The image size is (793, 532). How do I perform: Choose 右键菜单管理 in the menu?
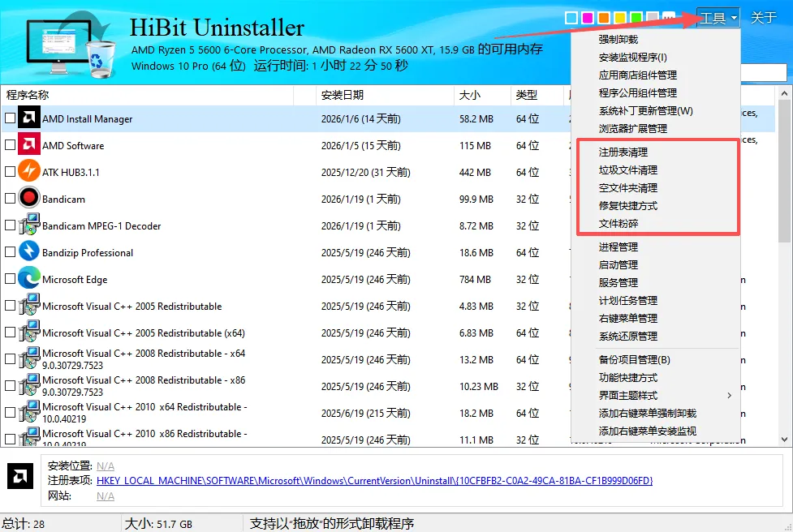(x=628, y=318)
